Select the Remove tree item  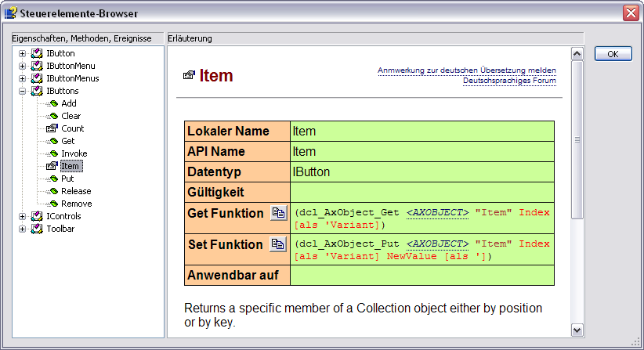77,204
